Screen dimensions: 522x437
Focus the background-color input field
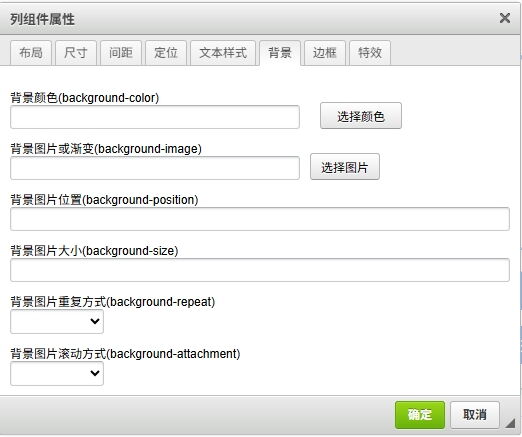click(155, 117)
